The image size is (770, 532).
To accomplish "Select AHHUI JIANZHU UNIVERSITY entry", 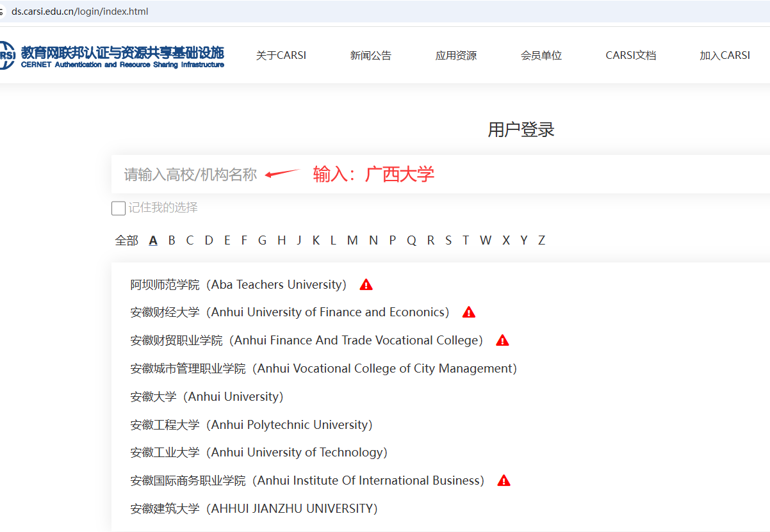I will (254, 509).
